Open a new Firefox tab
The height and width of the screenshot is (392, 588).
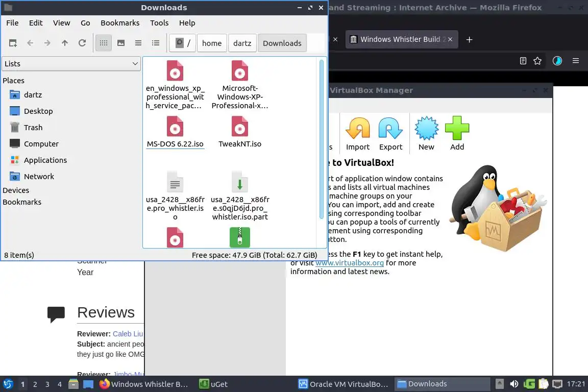[x=469, y=39]
